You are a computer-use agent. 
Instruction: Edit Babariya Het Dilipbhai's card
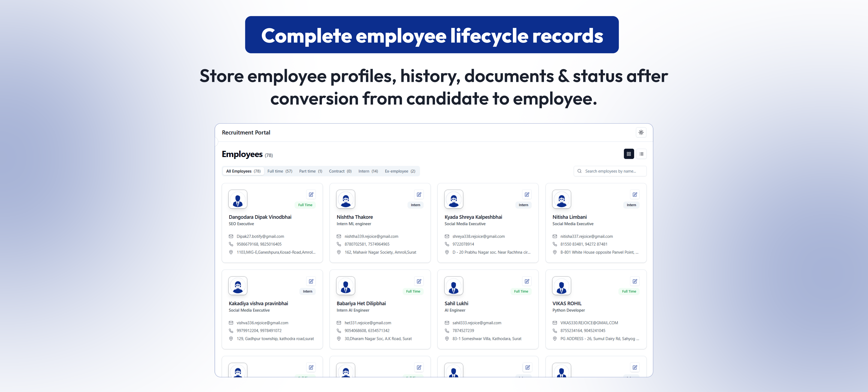tap(419, 281)
